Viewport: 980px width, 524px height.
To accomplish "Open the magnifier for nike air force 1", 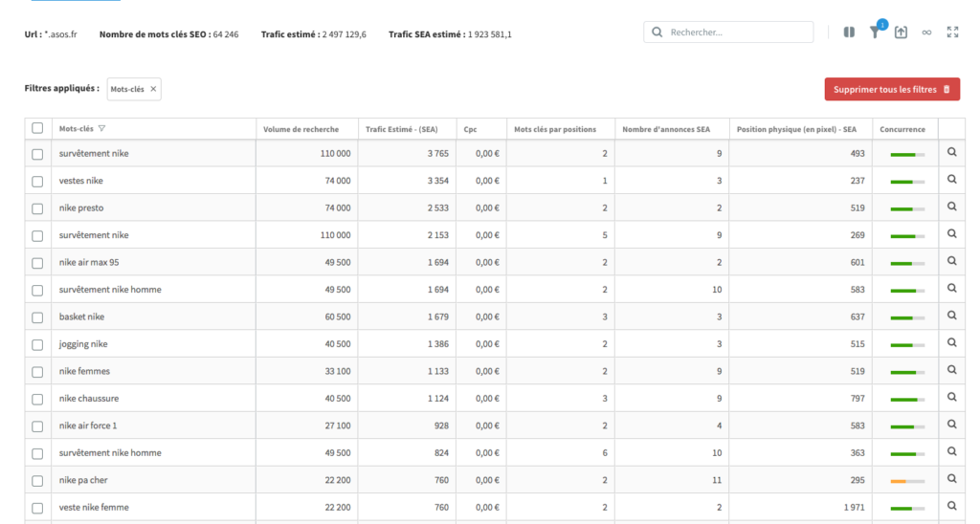I will tap(952, 425).
